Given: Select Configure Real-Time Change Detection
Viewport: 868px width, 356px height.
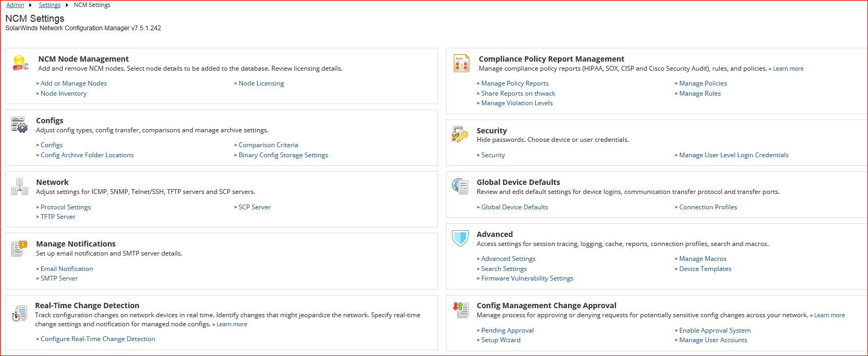Looking at the screenshot, I should pos(98,339).
